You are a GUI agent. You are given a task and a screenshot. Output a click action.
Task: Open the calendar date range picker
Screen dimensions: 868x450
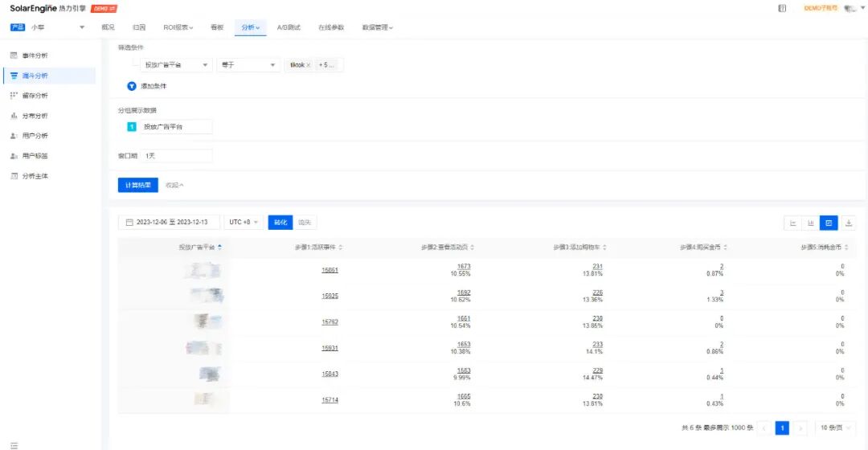point(129,223)
